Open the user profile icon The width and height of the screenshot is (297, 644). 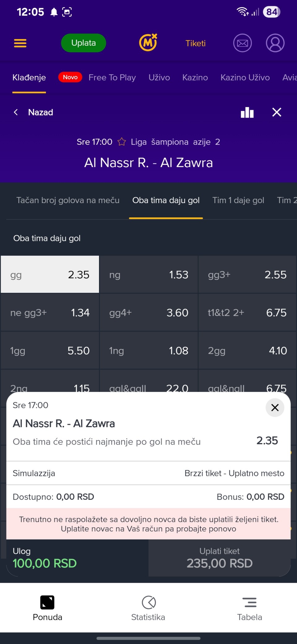tap(275, 43)
